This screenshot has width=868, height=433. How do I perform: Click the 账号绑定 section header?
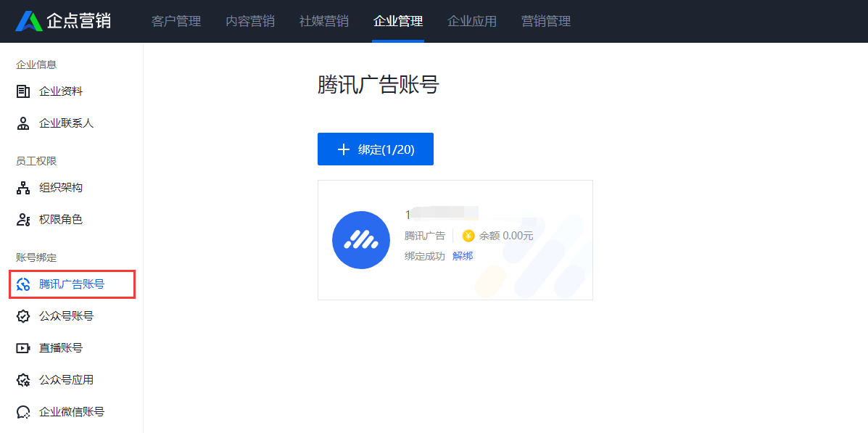click(x=36, y=257)
